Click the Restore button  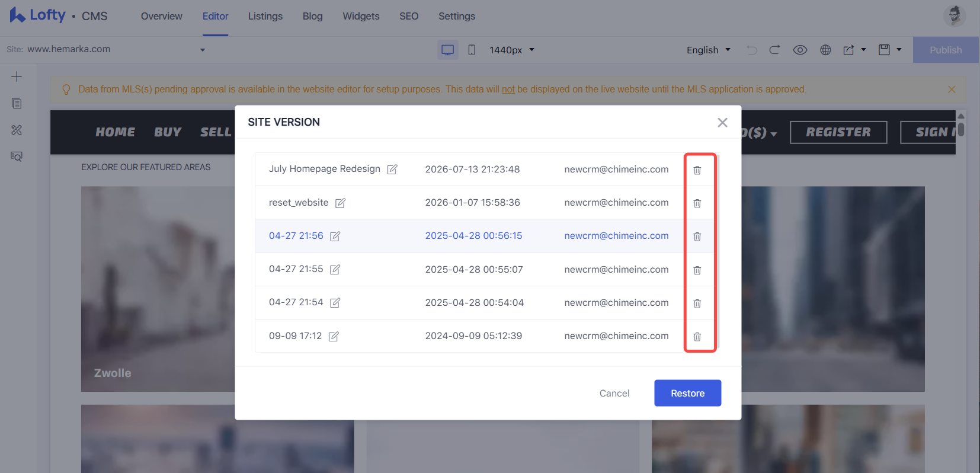click(687, 393)
